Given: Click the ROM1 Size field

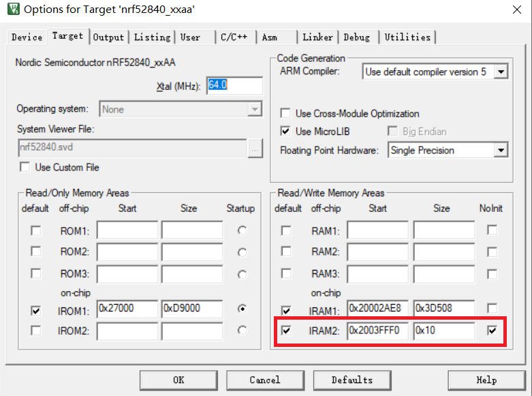Looking at the screenshot, I should (192, 230).
